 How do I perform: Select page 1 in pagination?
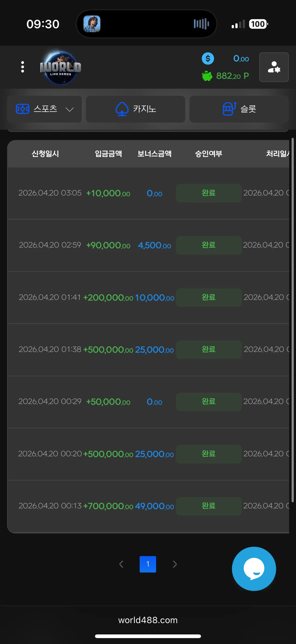pos(148,564)
